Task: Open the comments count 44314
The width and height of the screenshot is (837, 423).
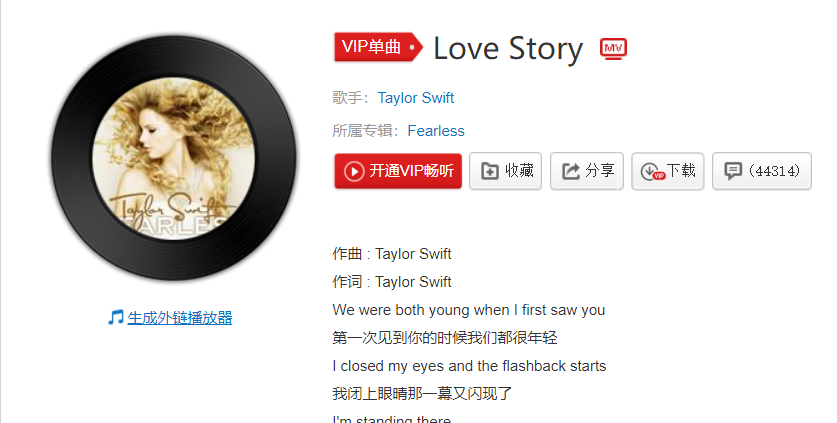Action: 774,171
